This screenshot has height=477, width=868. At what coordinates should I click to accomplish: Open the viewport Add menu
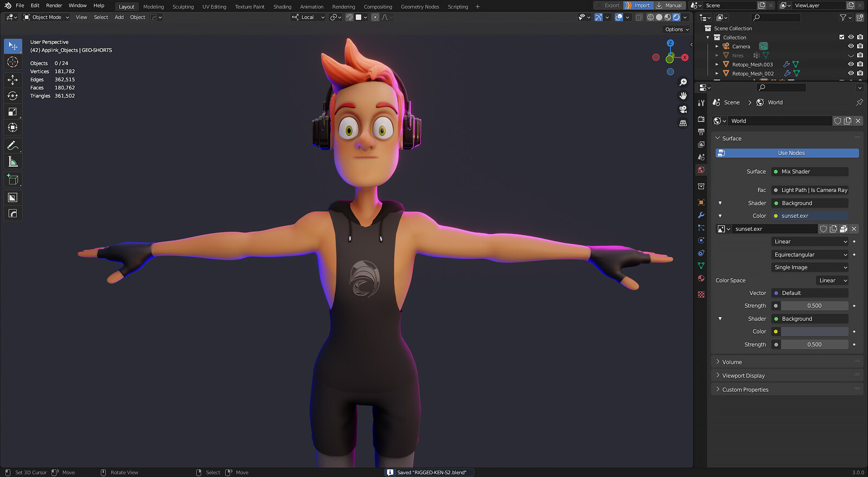pos(119,17)
